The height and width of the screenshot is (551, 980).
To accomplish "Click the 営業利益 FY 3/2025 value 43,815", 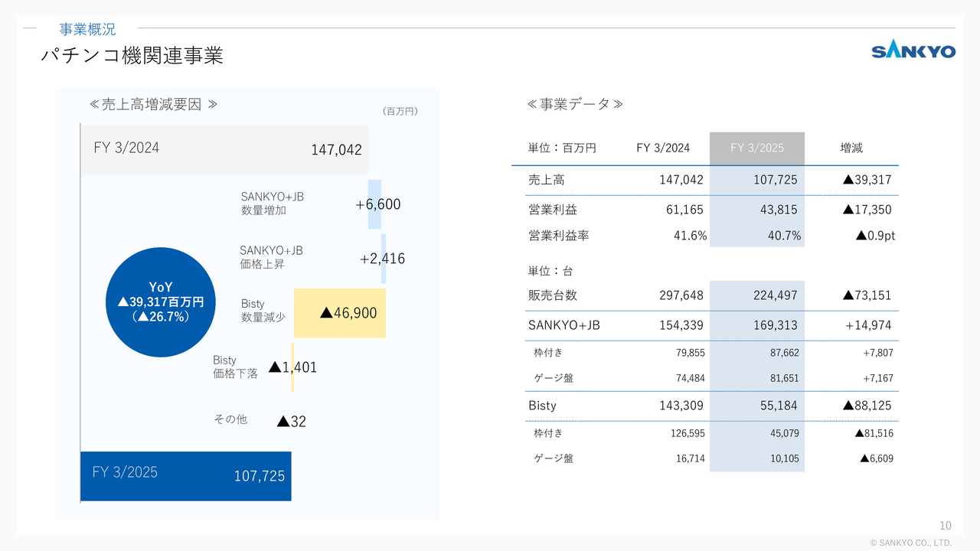I will tap(778, 209).
